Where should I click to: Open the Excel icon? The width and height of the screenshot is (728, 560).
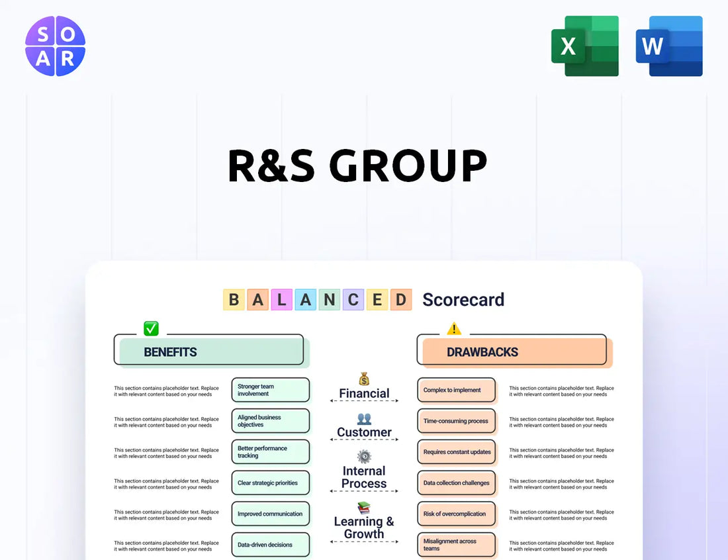[x=585, y=46]
